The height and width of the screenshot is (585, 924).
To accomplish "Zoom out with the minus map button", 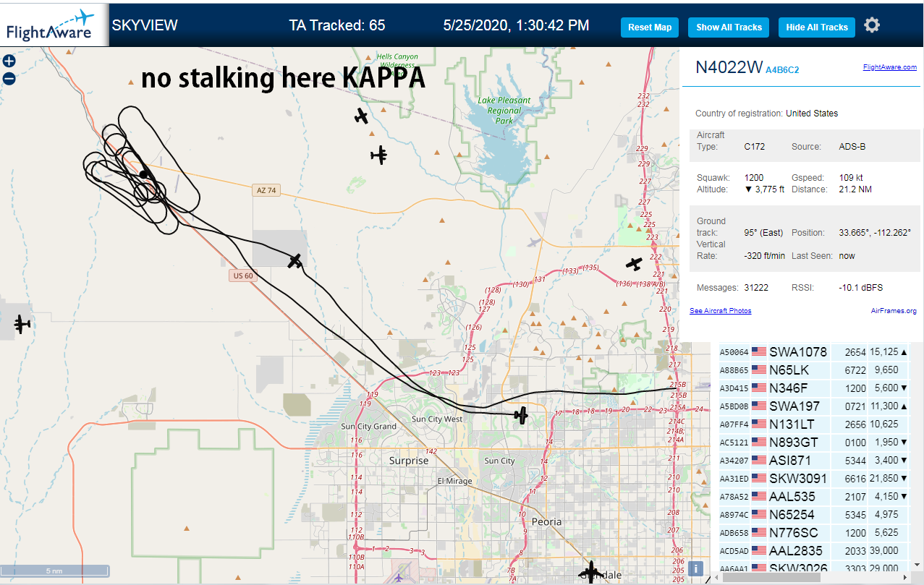I will 9,79.
